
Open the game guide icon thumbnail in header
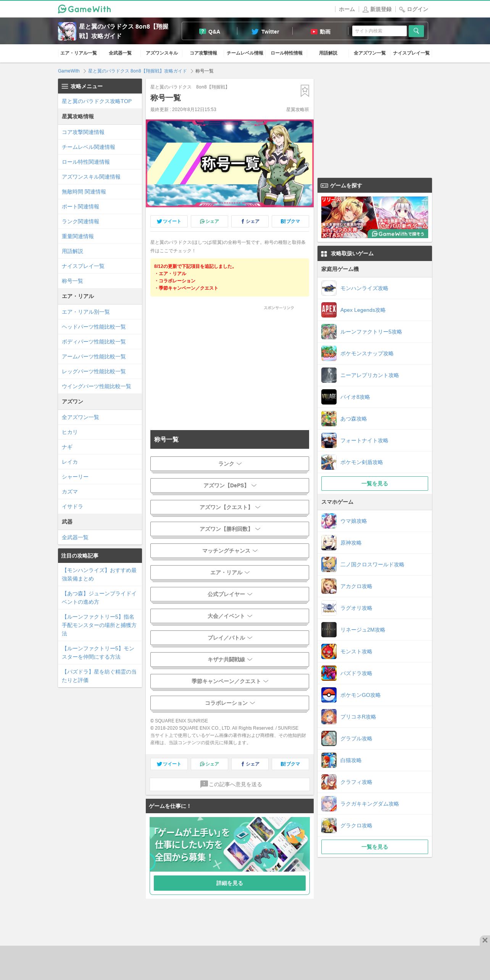(67, 31)
